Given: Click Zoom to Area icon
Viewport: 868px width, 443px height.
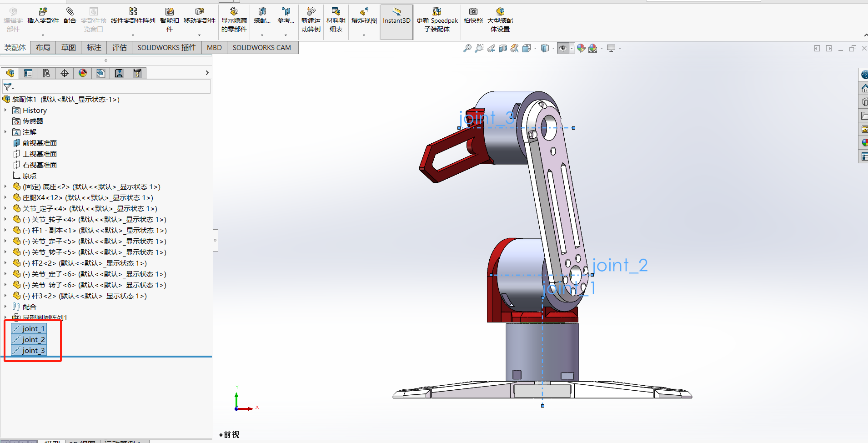Looking at the screenshot, I should (x=479, y=48).
